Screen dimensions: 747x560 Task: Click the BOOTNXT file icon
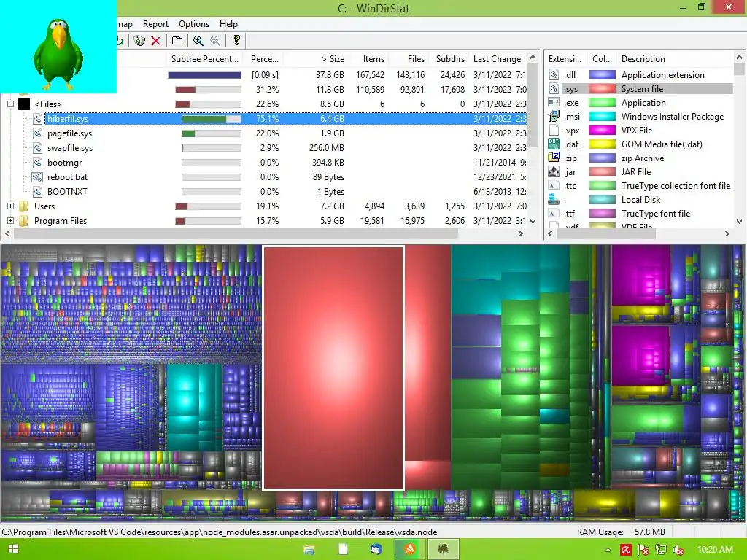pos(38,192)
